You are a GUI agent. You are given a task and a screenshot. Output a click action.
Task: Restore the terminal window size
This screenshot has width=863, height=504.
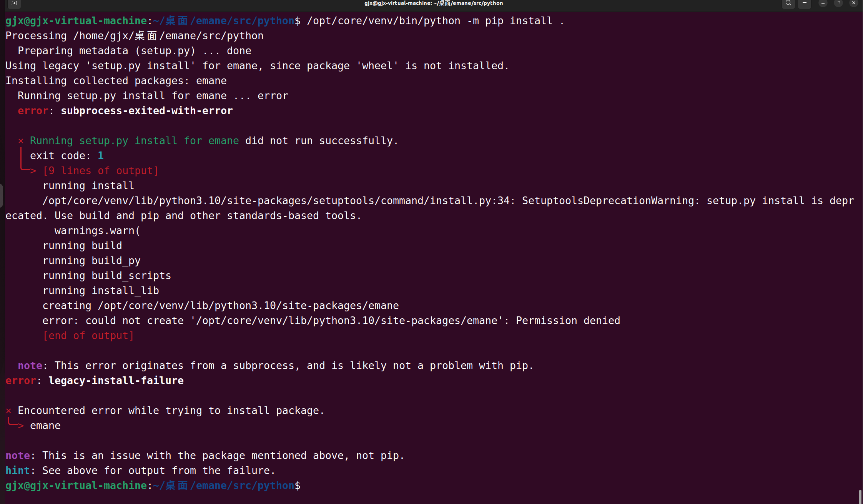click(838, 4)
